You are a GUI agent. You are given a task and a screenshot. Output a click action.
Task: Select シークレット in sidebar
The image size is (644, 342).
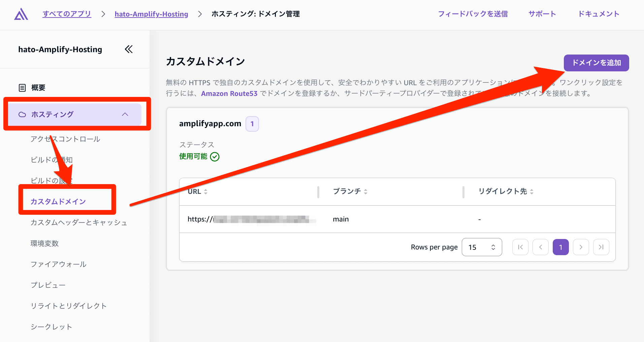click(x=52, y=327)
